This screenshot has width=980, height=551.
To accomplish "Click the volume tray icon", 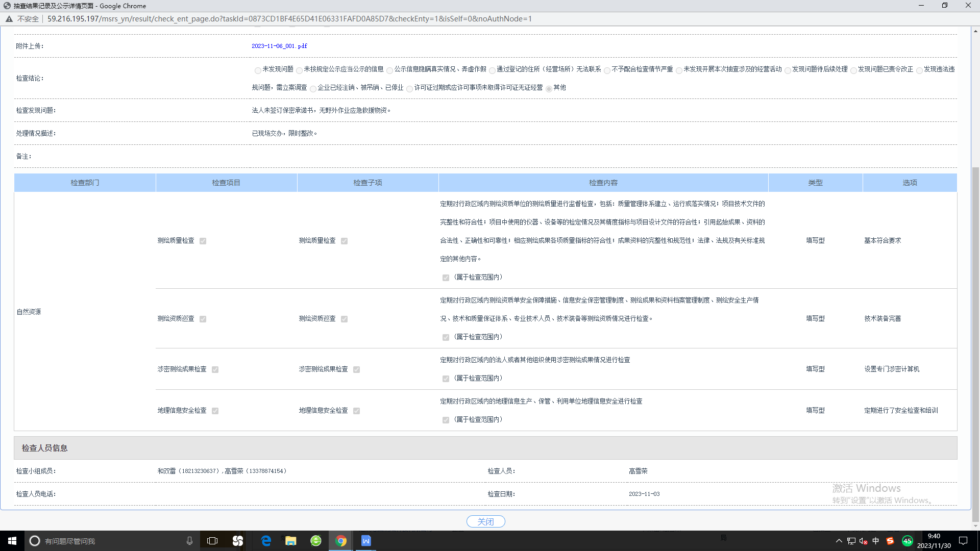I will [863, 541].
